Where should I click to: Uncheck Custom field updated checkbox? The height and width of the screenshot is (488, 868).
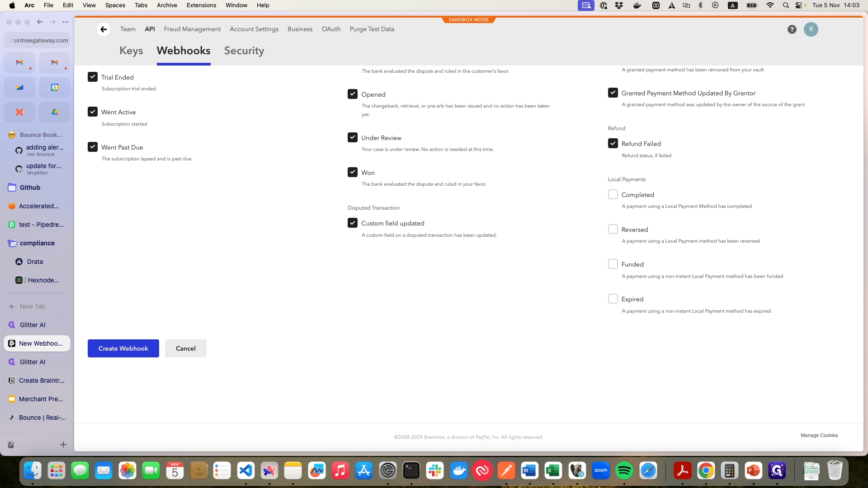coord(353,223)
